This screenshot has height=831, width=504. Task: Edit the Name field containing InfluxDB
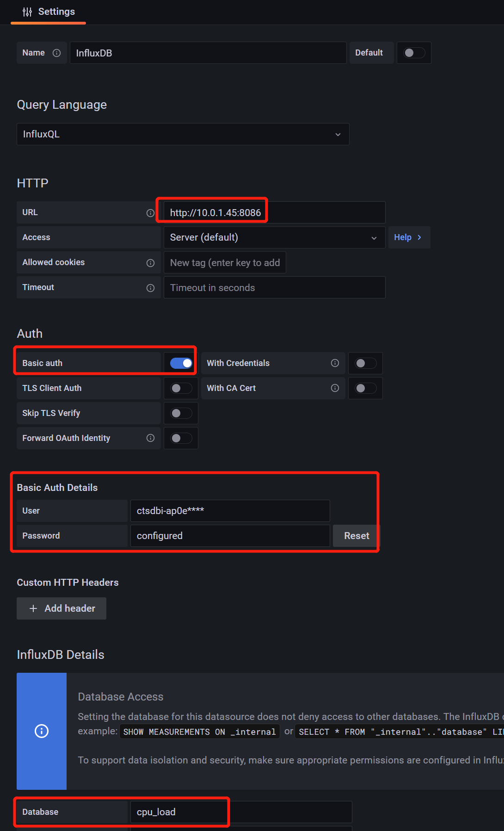[x=208, y=53]
